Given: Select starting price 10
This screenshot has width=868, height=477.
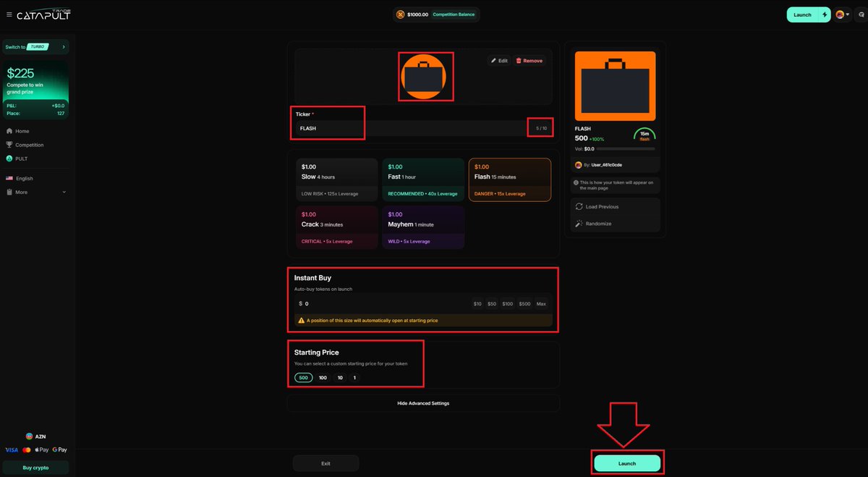Looking at the screenshot, I should [340, 378].
